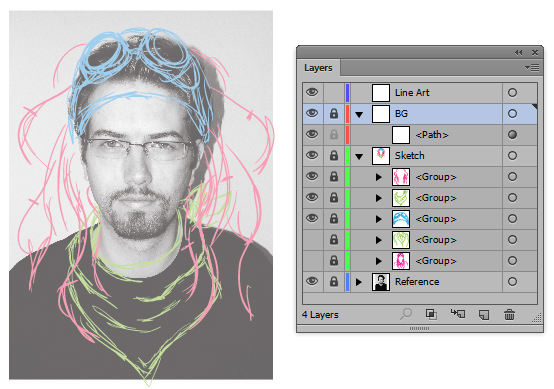Screen dimensions: 554x389
Task: Select the Sketch layer name
Action: pyautogui.click(x=409, y=155)
